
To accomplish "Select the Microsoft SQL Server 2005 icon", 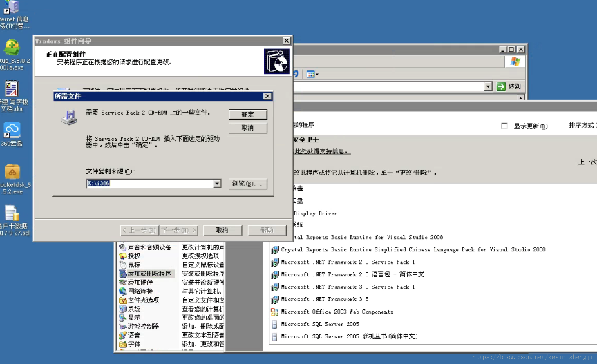I will click(275, 324).
